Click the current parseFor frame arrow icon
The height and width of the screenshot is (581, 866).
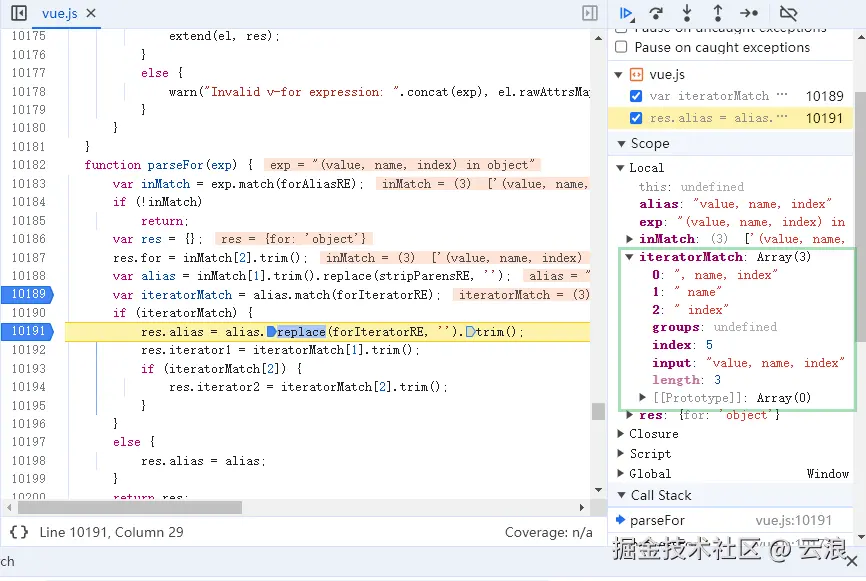point(620,520)
